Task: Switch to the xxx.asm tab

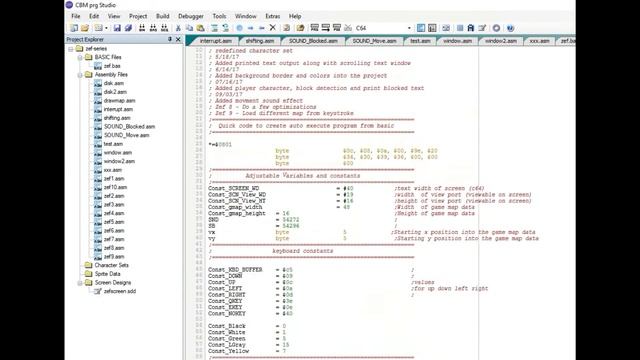Action: [x=539, y=41]
